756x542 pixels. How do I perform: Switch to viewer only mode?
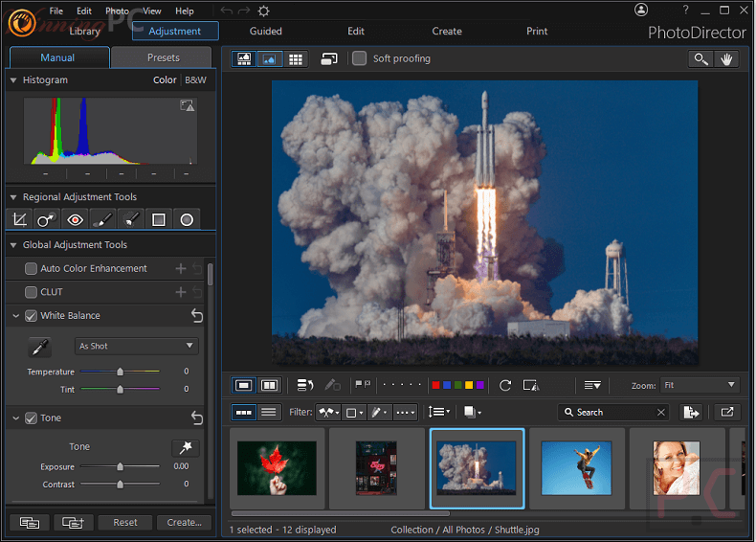(270, 58)
